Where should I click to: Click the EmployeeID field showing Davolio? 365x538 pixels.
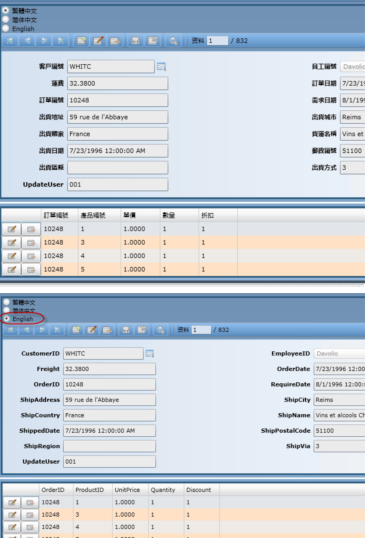339,353
